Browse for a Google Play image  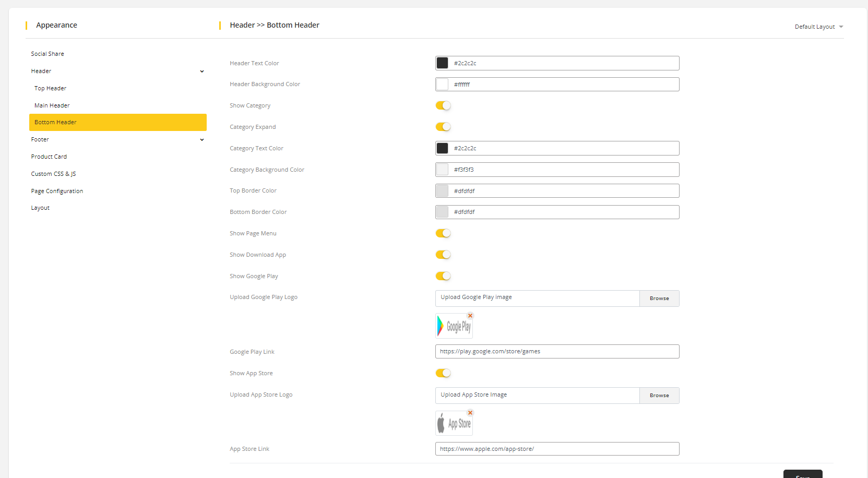tap(659, 298)
